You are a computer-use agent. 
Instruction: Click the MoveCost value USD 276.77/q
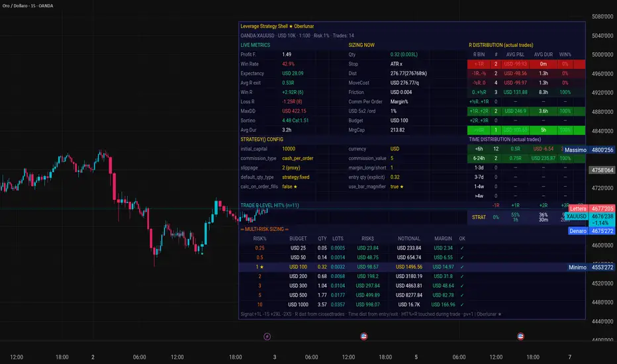[404, 83]
